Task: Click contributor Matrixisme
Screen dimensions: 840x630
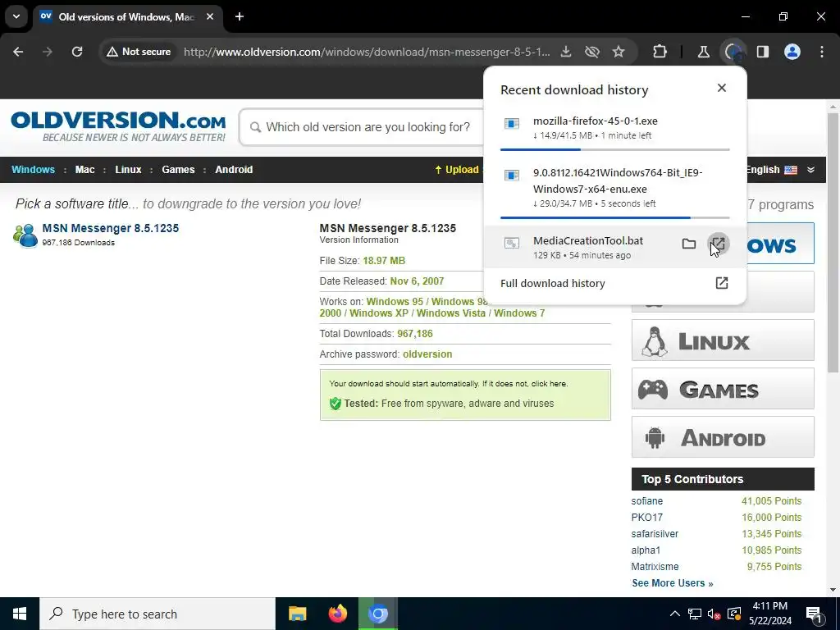Action: click(x=655, y=567)
